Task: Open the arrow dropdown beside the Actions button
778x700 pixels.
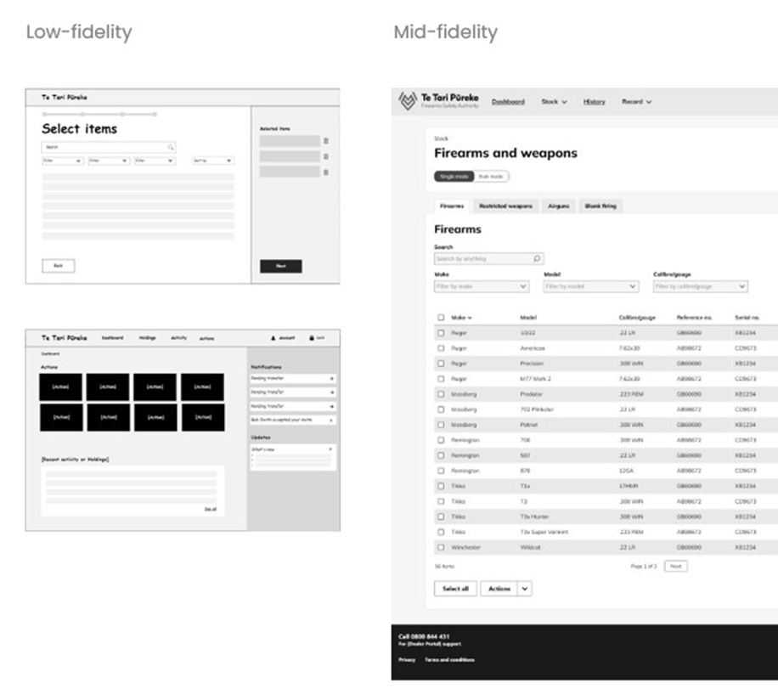Action: click(x=525, y=589)
